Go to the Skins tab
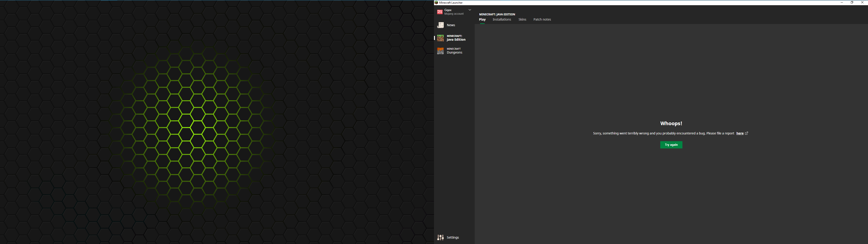The image size is (868, 244). (522, 20)
